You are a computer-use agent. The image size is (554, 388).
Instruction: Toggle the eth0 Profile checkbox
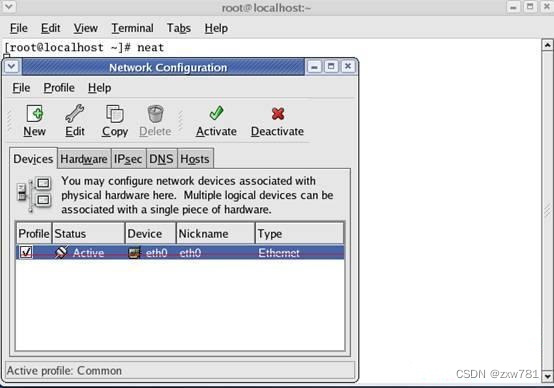point(26,252)
